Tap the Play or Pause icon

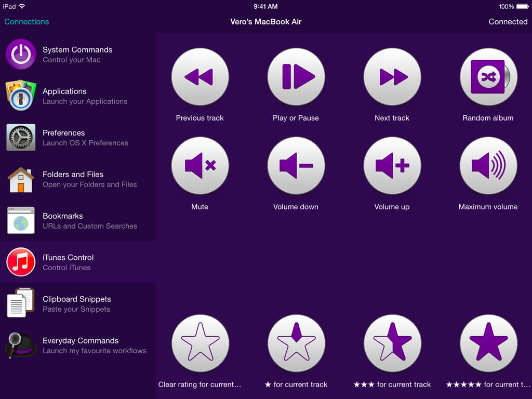point(296,76)
